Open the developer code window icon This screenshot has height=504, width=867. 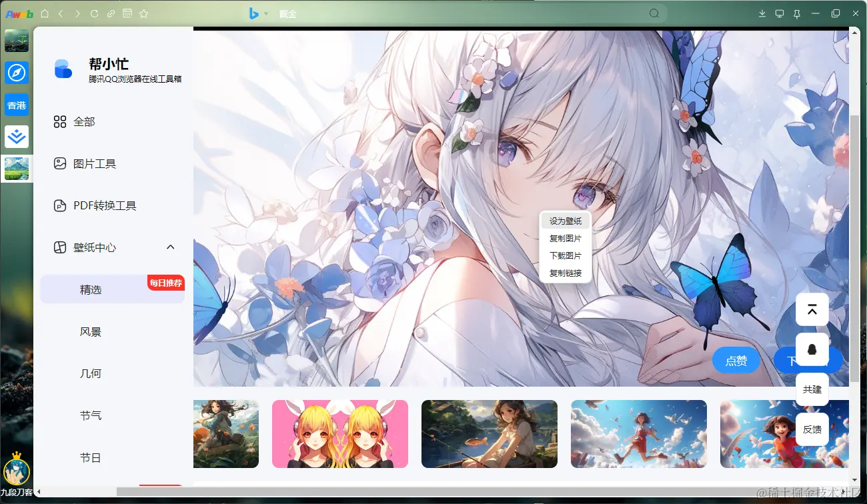point(127,13)
